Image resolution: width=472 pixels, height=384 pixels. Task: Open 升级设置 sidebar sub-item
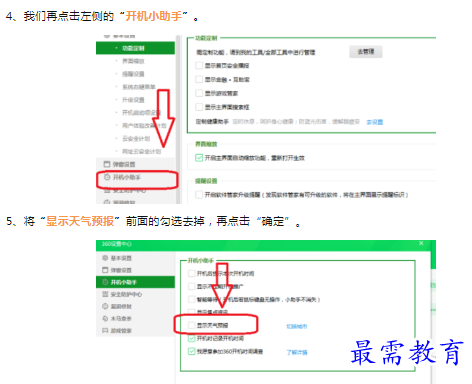[x=133, y=100]
